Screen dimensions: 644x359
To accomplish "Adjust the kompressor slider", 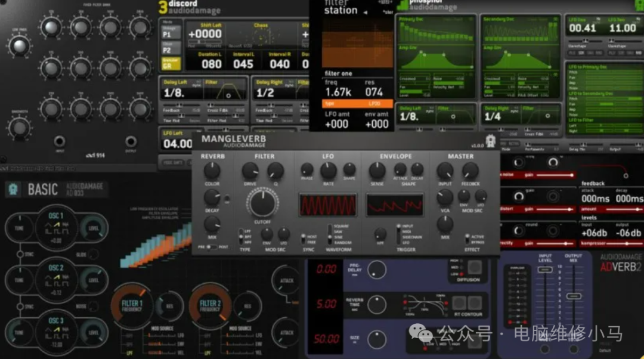I will pos(624,243).
